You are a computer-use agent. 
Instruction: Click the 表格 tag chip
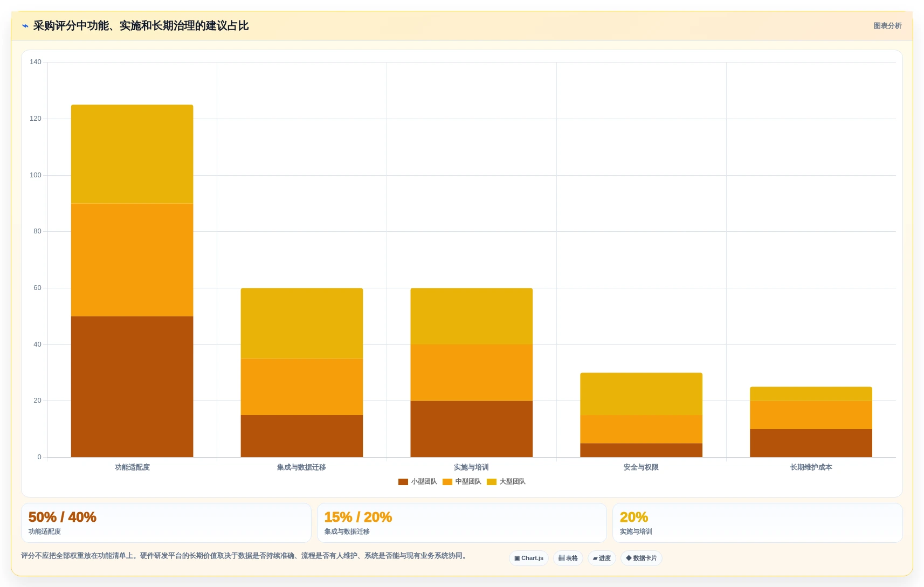click(x=568, y=558)
